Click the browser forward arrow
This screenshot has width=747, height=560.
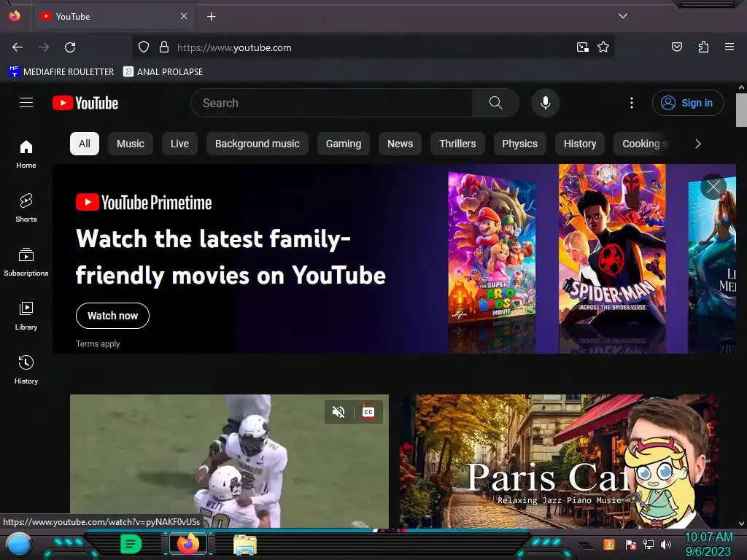tap(44, 47)
